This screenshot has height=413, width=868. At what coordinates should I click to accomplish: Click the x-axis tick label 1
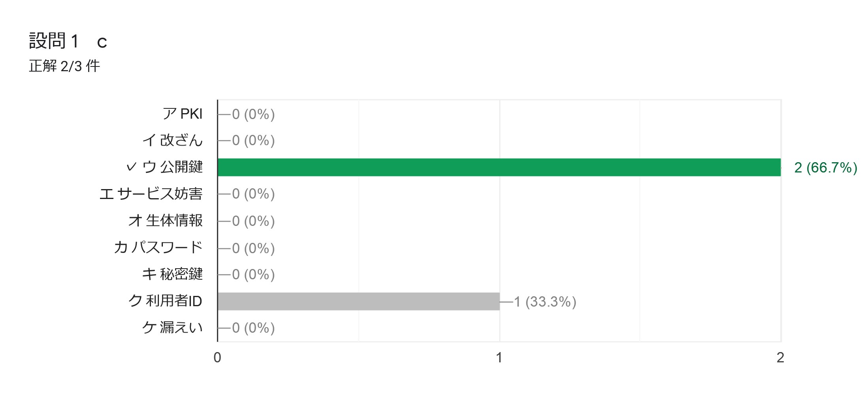coord(499,358)
